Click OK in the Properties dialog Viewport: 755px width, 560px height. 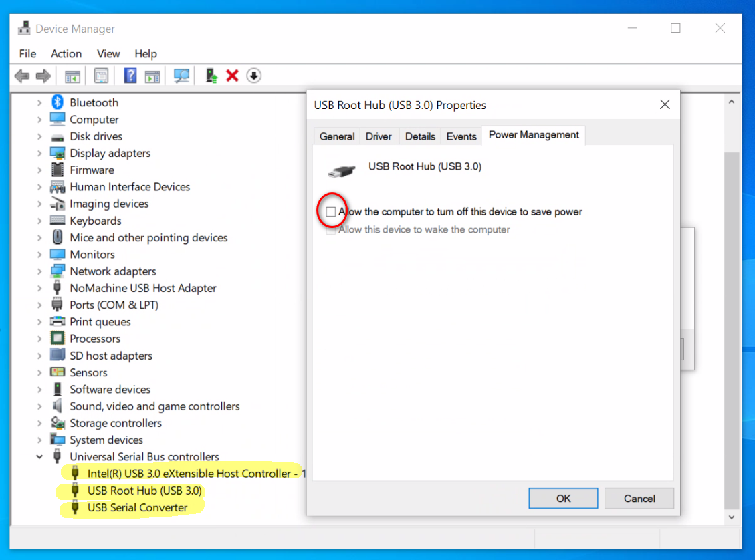(563, 498)
